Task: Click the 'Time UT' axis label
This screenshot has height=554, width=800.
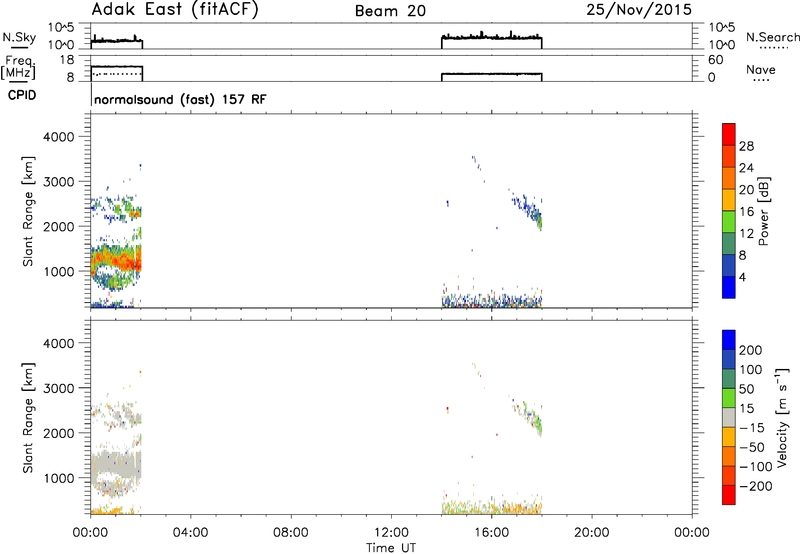Action: coord(391,548)
